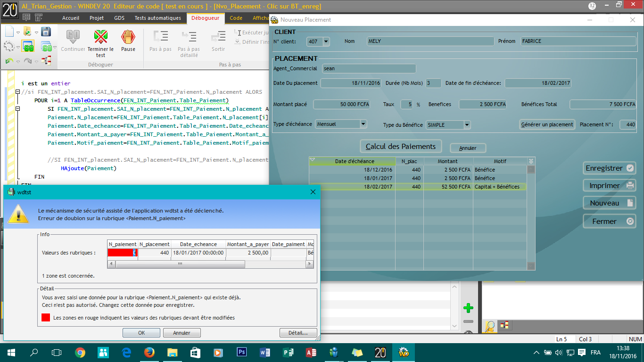Select the Capital + Bénéfices row
The width and height of the screenshot is (644, 362).
coord(417,187)
